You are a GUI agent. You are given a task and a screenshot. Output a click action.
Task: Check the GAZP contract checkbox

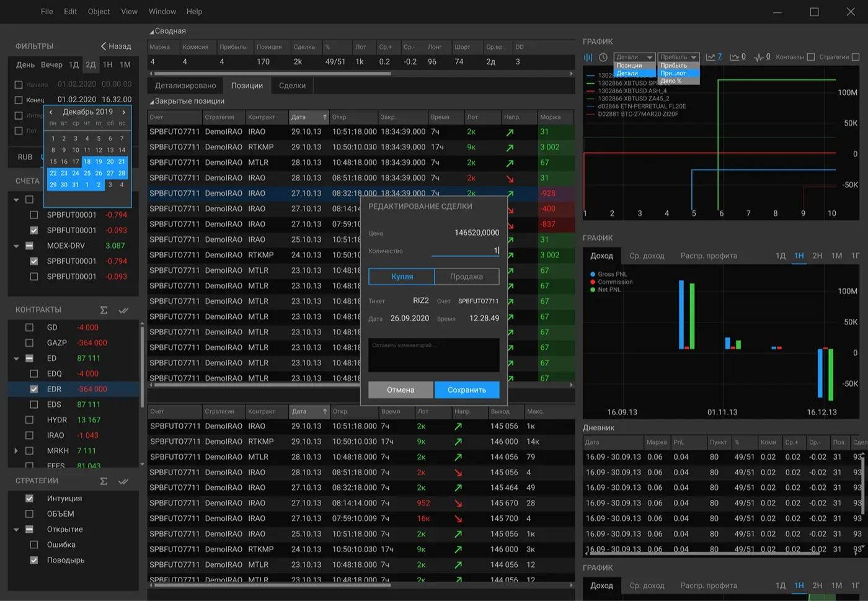(29, 342)
